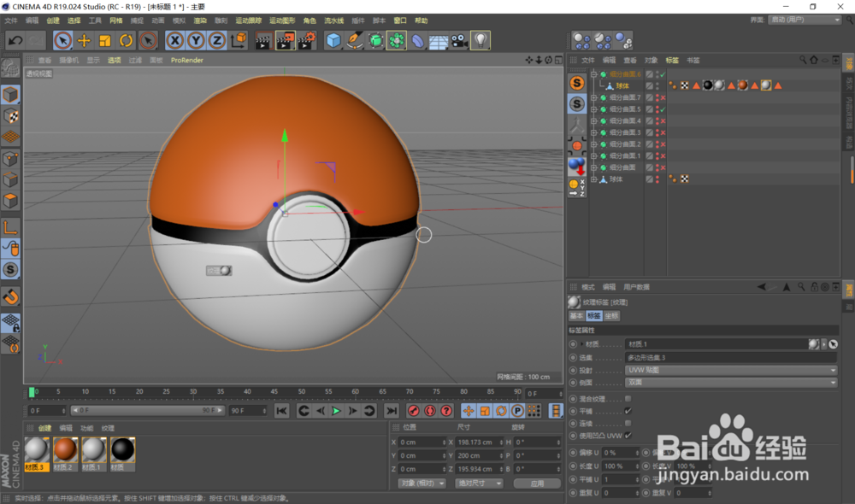Image resolution: width=855 pixels, height=504 pixels.
Task: Open the 侧面 双面 dropdown
Action: (731, 382)
